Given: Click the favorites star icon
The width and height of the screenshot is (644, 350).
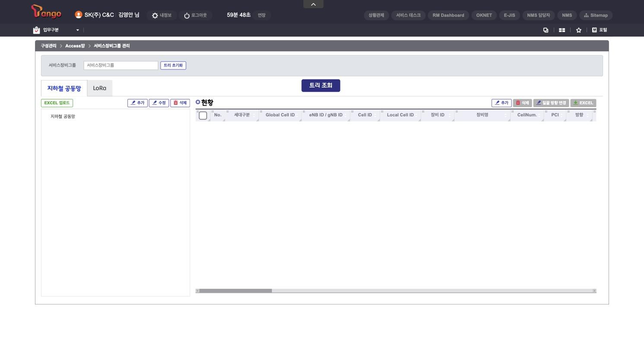Looking at the screenshot, I should [579, 30].
